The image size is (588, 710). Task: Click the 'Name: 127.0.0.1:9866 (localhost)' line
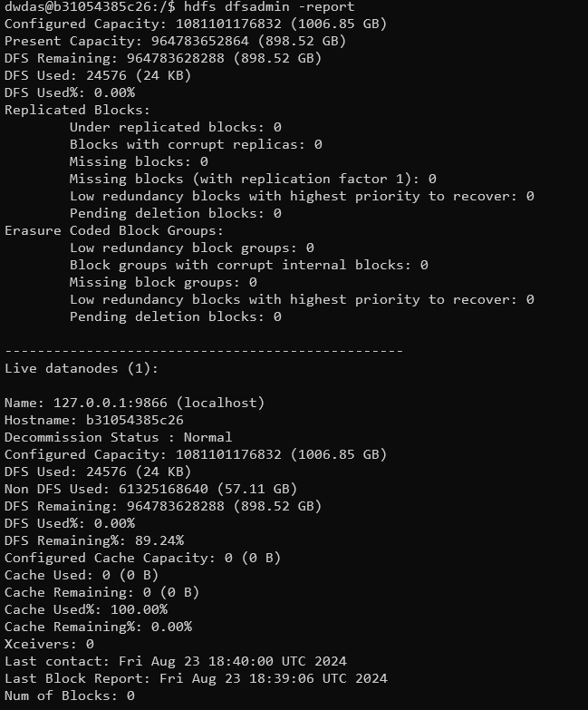134,403
